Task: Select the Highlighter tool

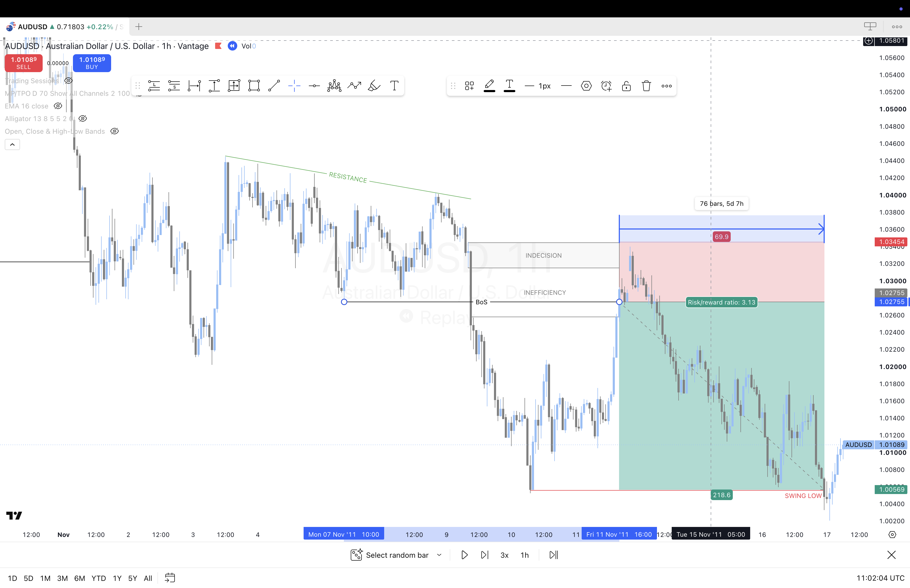Action: pyautogui.click(x=374, y=86)
